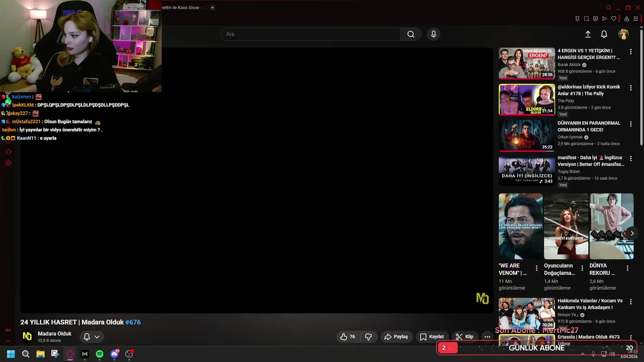
Task: Open more actions three-dots under video
Action: tap(487, 337)
